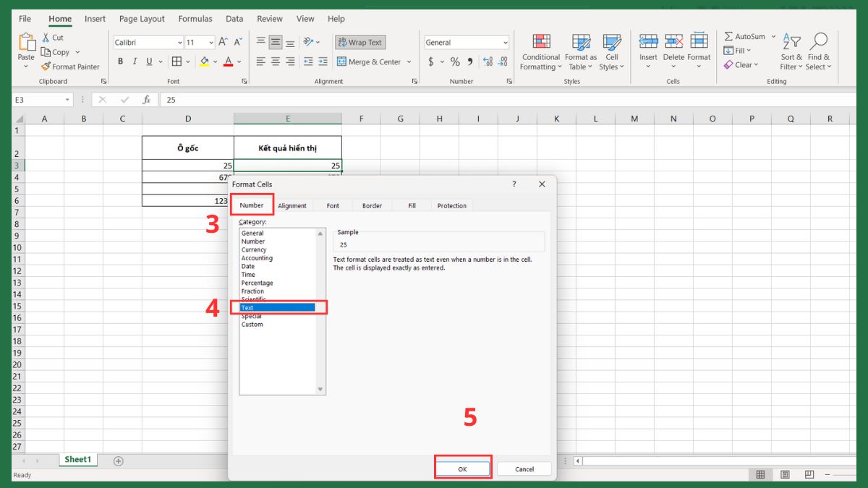Image resolution: width=868 pixels, height=488 pixels.
Task: Open the Cell Styles gallery
Action: coord(612,52)
